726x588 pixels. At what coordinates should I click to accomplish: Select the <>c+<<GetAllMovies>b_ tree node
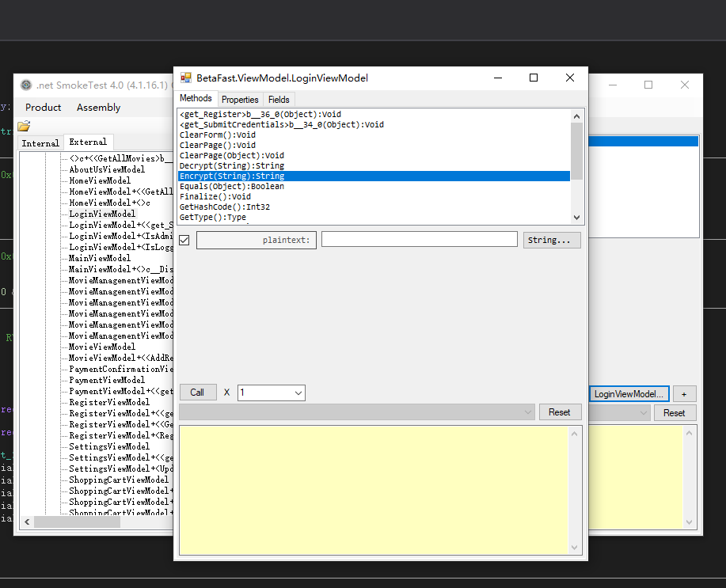click(x=121, y=158)
